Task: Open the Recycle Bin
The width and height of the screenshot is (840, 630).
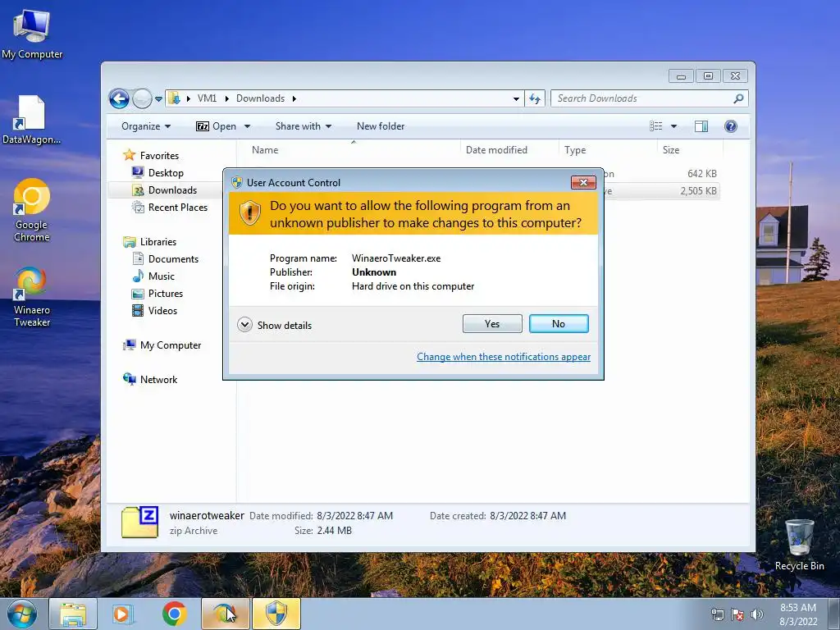Action: coord(799,545)
